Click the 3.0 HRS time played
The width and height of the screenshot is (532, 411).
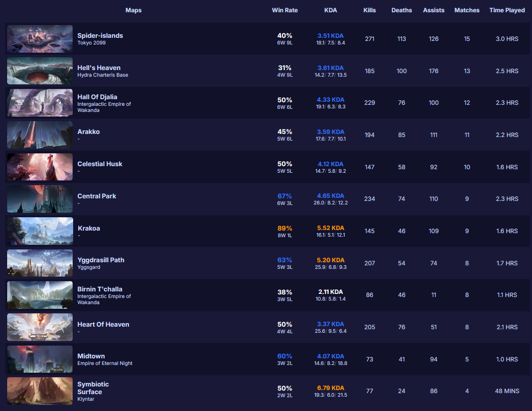pos(507,39)
